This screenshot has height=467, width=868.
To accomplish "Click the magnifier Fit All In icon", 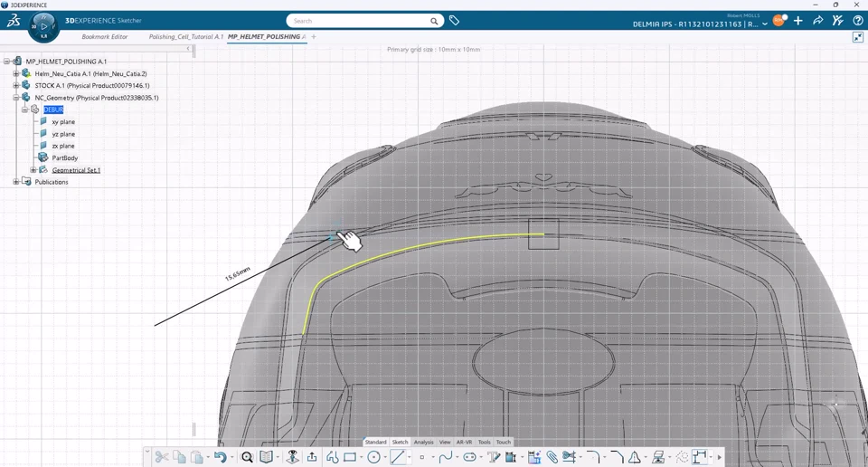I will [x=248, y=457].
